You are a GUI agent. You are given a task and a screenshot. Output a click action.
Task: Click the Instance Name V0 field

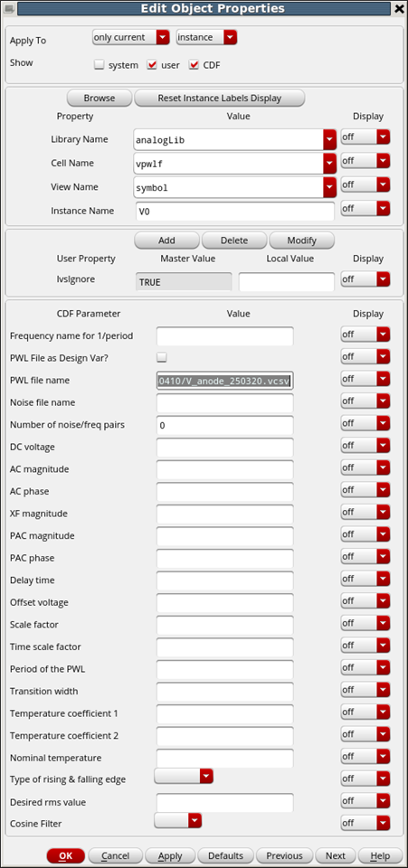[234, 211]
